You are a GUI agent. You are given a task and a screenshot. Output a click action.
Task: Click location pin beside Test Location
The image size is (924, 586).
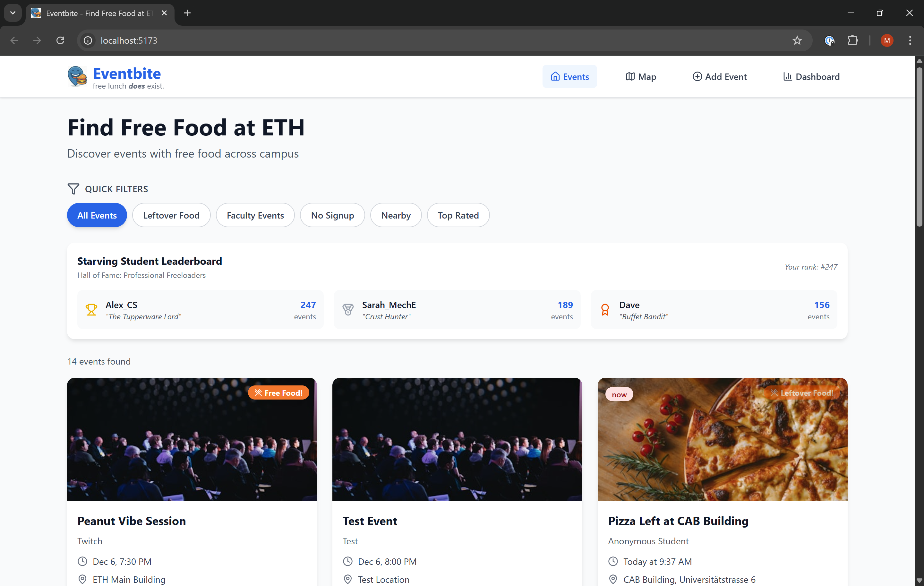(348, 579)
